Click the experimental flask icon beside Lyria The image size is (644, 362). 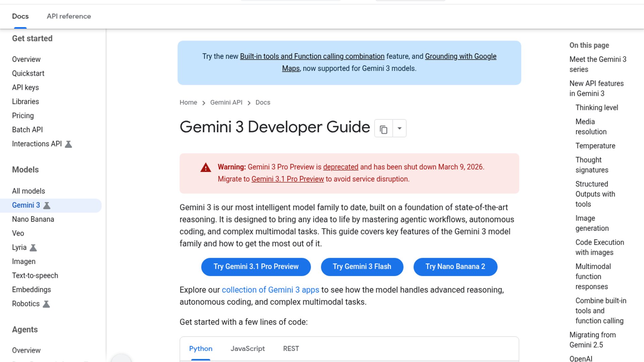pos(33,248)
